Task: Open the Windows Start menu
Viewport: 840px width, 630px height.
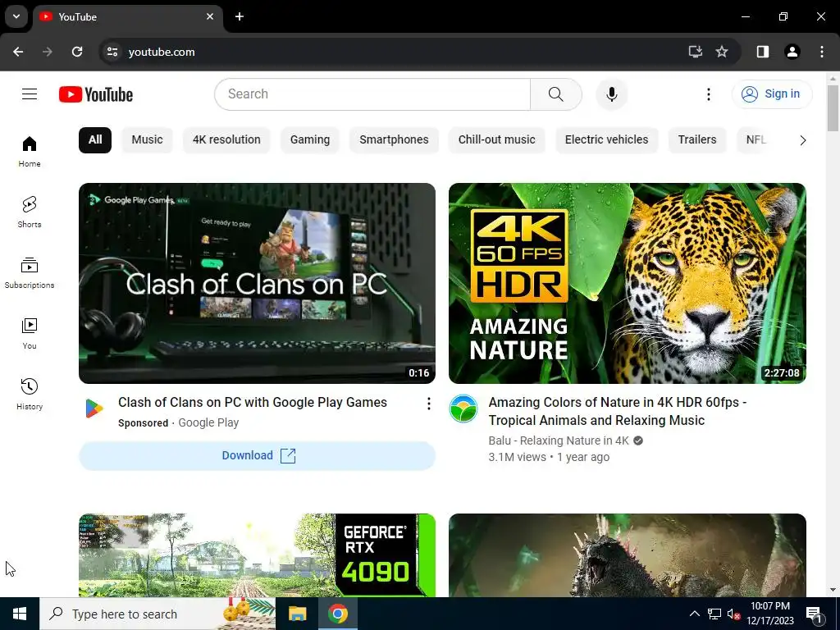Action: point(20,614)
